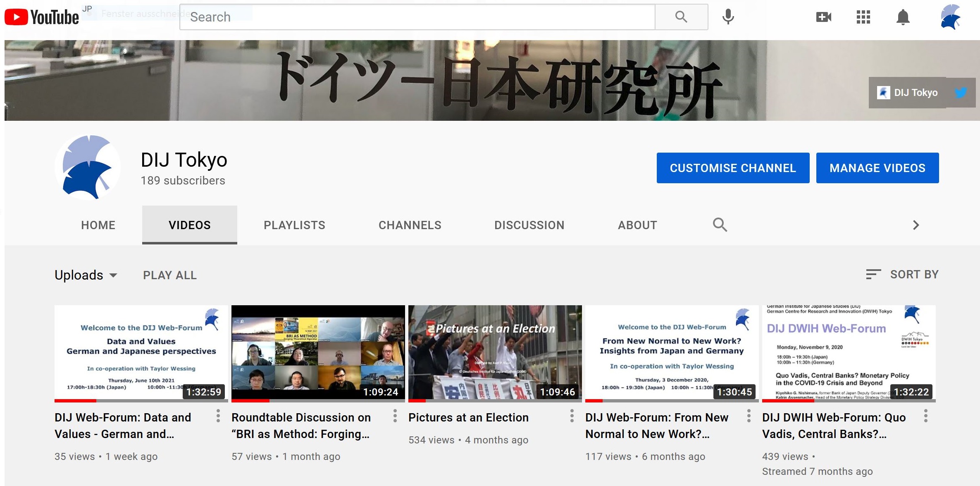Click the 1:32:59 duration badge
This screenshot has width=980, height=486.
204,392
